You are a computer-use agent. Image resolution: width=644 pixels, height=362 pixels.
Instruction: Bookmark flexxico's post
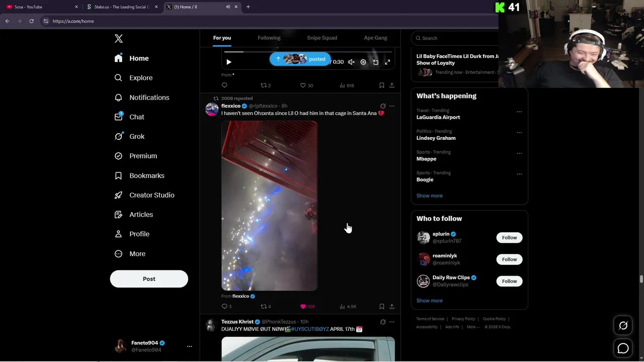click(382, 306)
